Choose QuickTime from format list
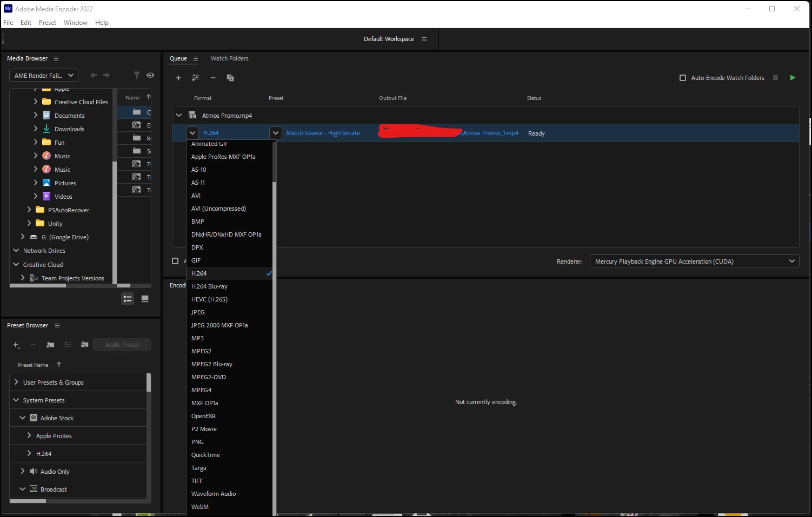This screenshot has width=812, height=517. (x=229, y=455)
